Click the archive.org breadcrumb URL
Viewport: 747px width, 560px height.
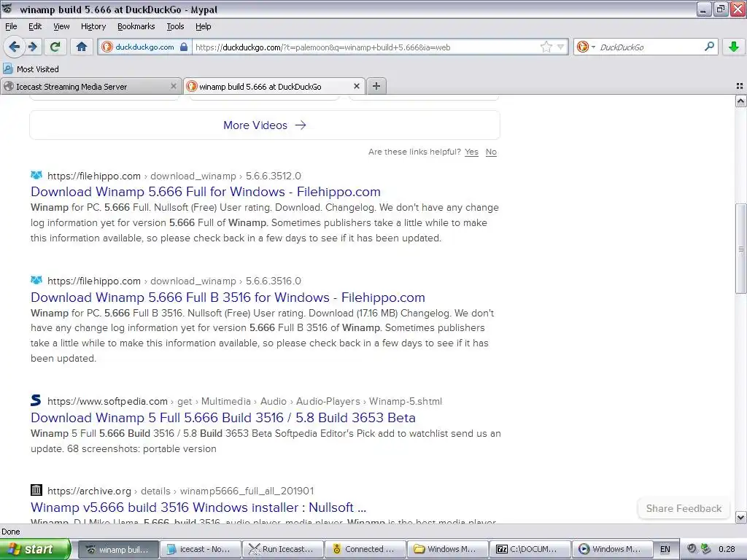(180, 491)
